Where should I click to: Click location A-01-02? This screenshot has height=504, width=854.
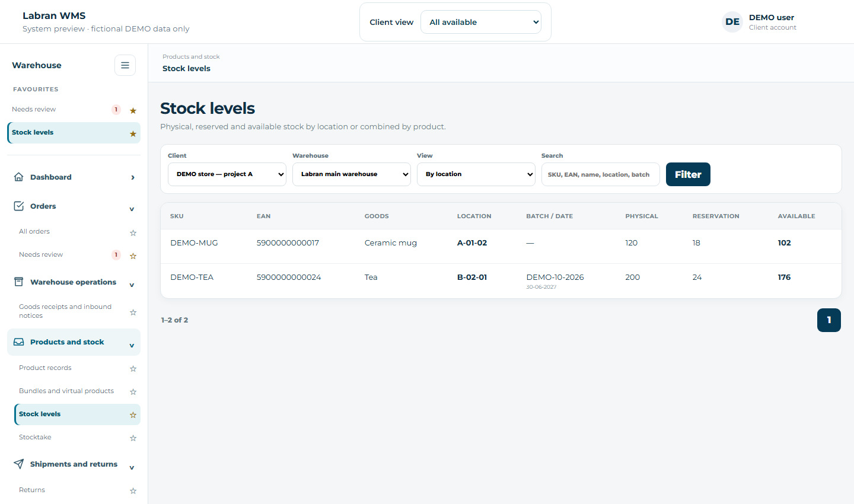[472, 243]
